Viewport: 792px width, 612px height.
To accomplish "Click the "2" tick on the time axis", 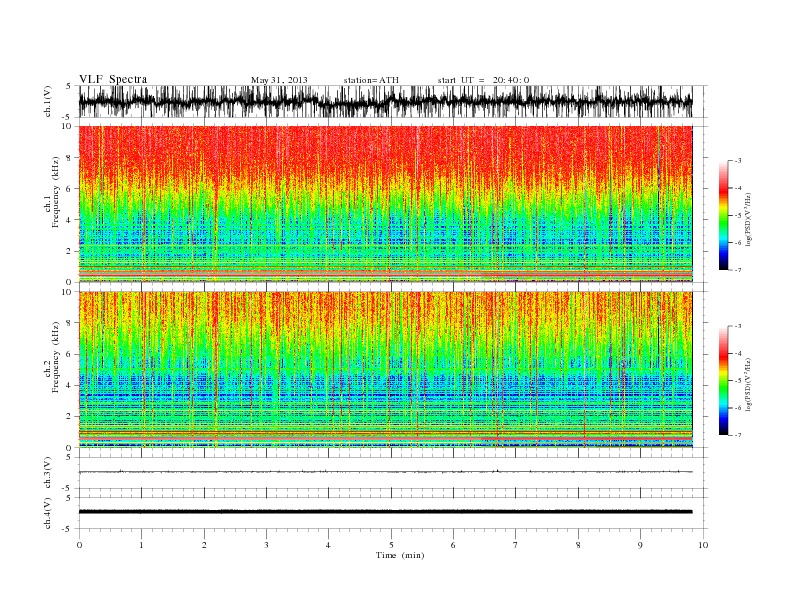I will point(204,545).
